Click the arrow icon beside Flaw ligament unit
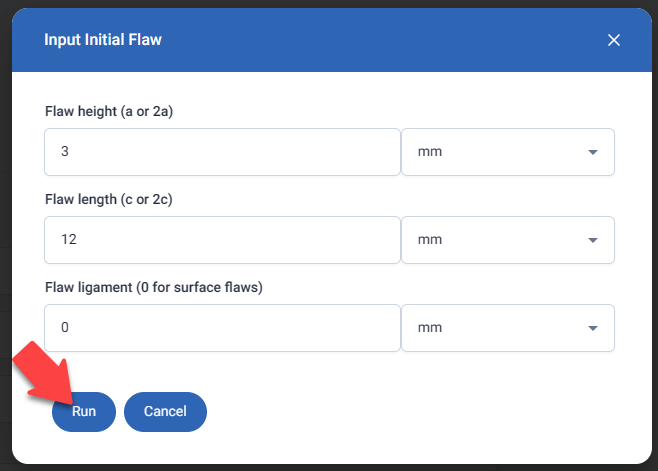Image resolution: width=658 pixels, height=471 pixels. point(592,329)
